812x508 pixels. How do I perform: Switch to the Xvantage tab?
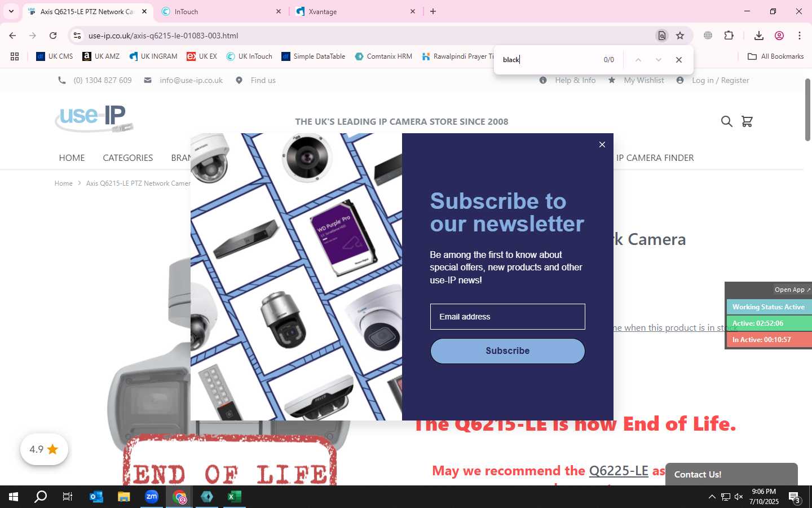tap(355, 11)
